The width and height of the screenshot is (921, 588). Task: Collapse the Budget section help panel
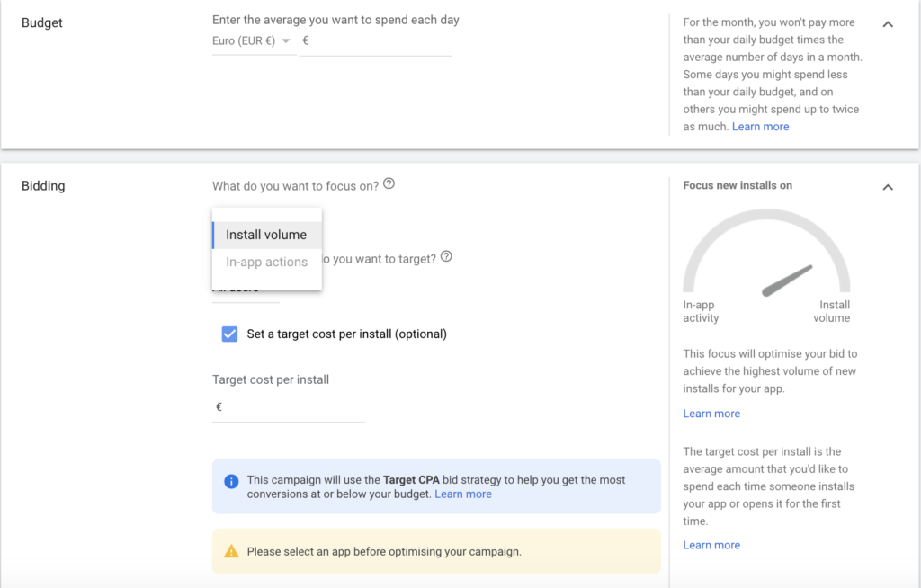coord(888,24)
